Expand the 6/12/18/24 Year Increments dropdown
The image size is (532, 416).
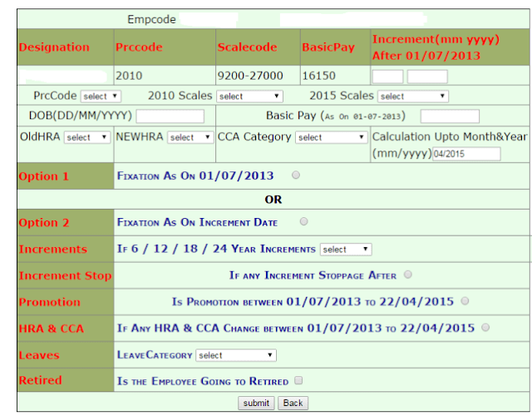(346, 250)
